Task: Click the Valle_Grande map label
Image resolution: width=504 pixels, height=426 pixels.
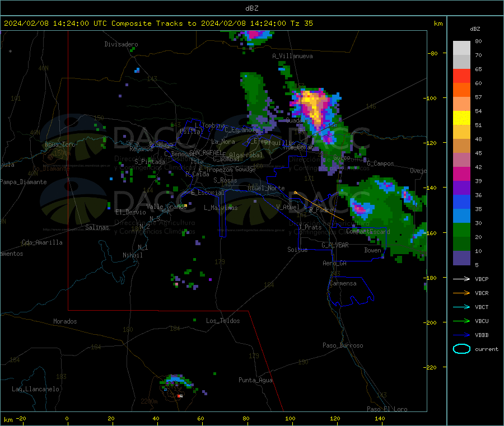Action: pyautogui.click(x=166, y=207)
